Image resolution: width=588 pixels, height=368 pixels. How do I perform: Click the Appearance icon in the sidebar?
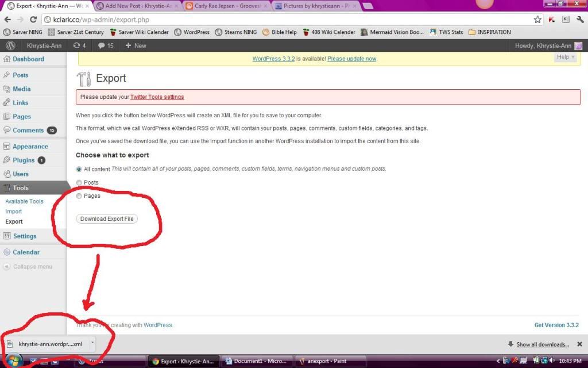click(x=7, y=147)
